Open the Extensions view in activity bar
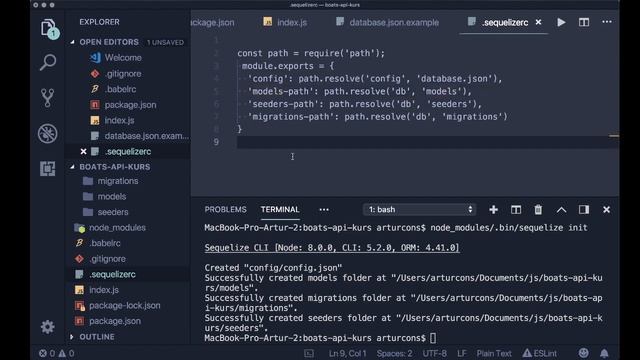This screenshot has height=360, width=640. 48,168
